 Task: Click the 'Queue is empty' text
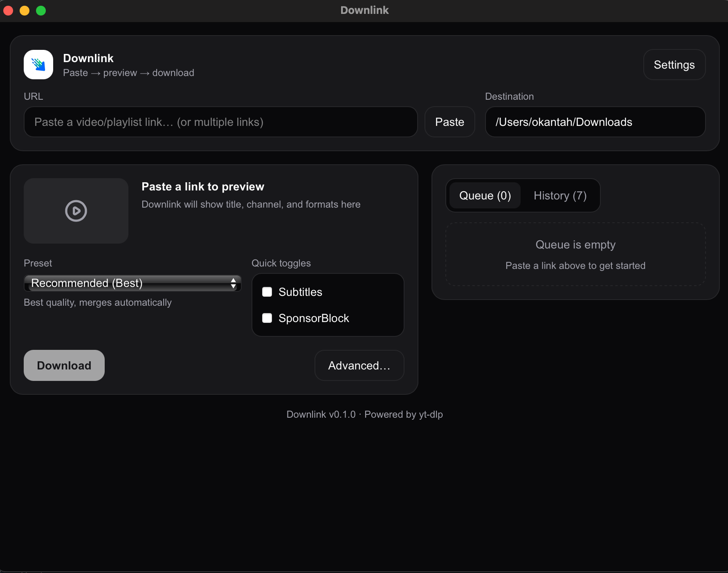[x=575, y=244]
